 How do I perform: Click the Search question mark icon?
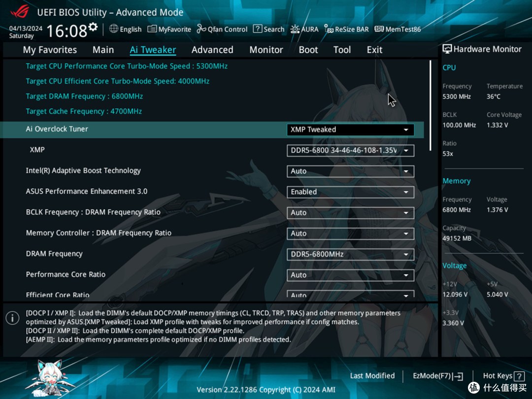click(258, 29)
